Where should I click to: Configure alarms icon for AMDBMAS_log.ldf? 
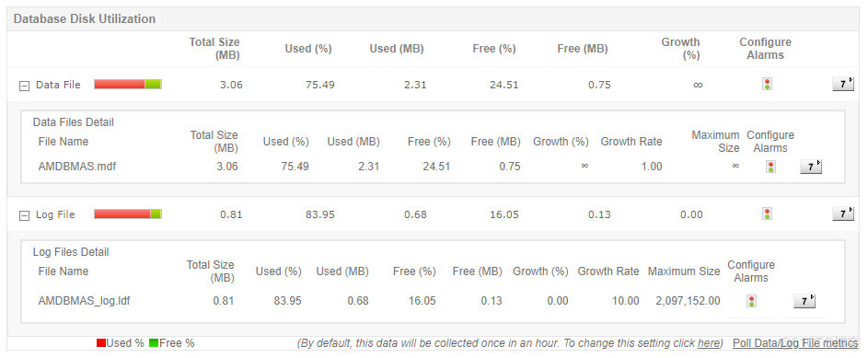pyautogui.click(x=751, y=301)
